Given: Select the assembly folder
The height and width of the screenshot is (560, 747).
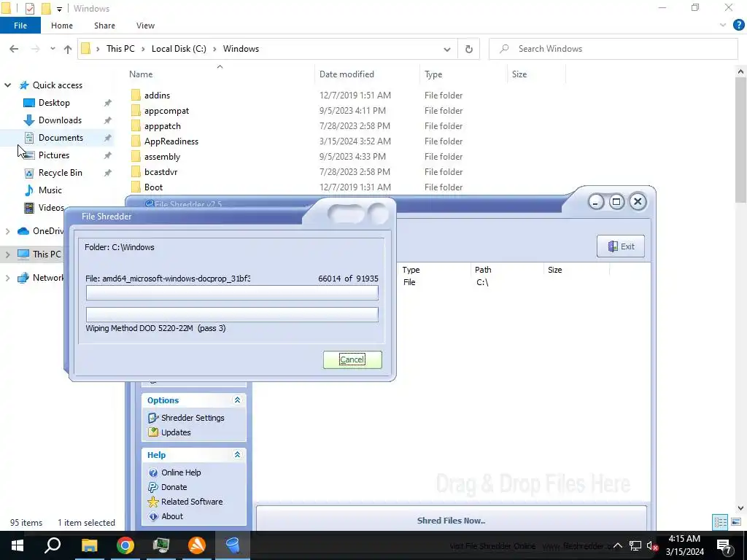Looking at the screenshot, I should [162, 157].
